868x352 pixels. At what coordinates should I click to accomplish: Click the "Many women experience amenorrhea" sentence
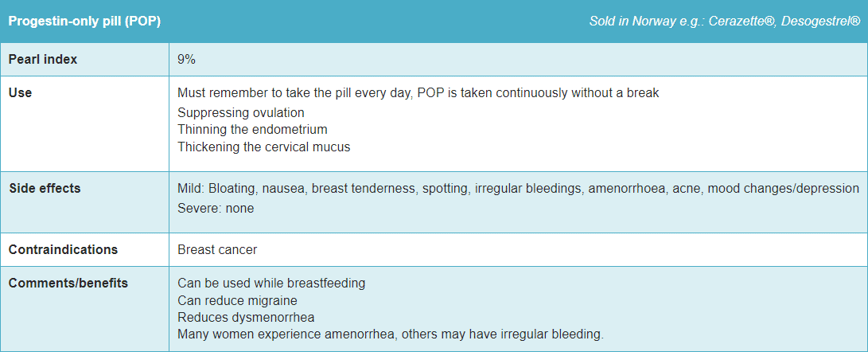click(391, 333)
